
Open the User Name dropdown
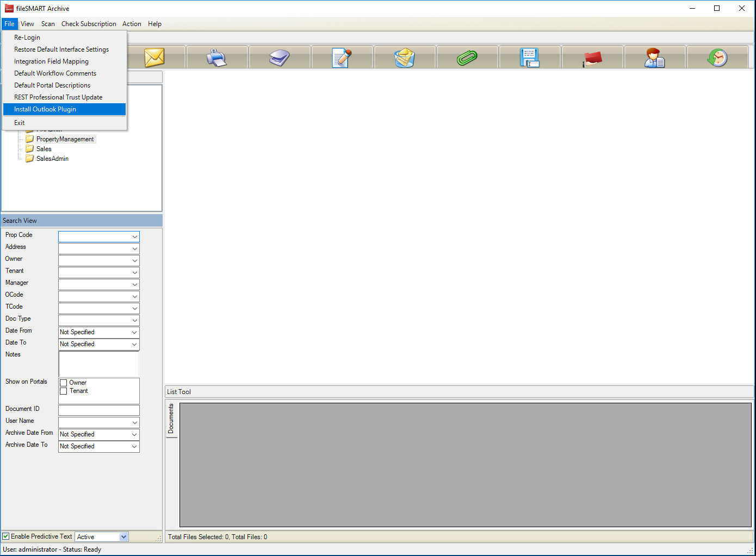click(x=134, y=422)
